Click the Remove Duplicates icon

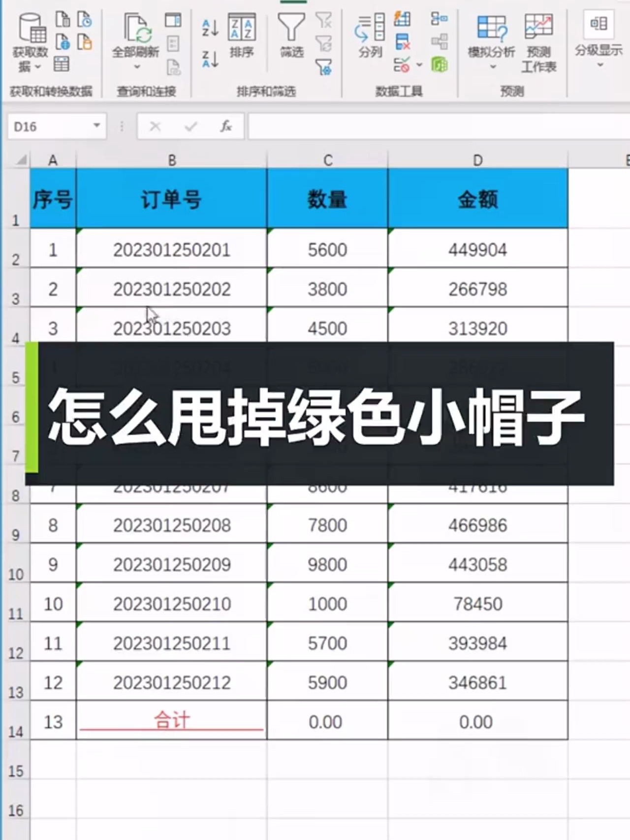pyautogui.click(x=402, y=42)
